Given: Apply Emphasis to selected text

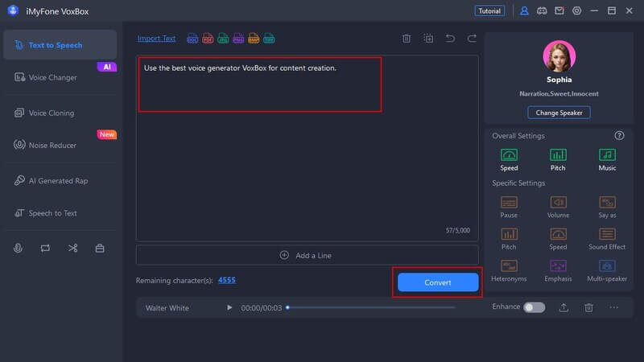Looking at the screenshot, I should 558,270.
